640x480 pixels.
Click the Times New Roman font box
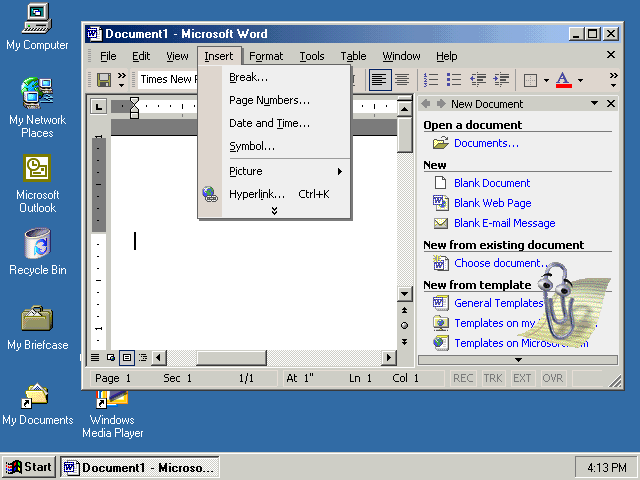[168, 79]
